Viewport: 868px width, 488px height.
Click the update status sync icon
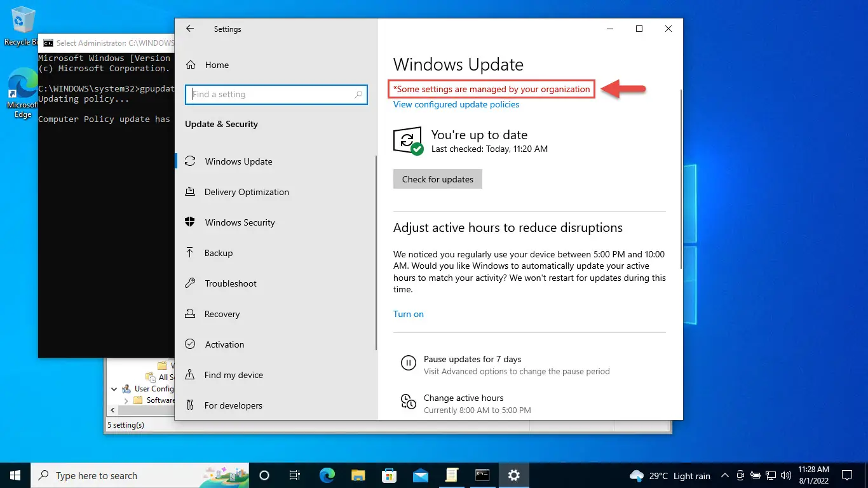(x=408, y=140)
